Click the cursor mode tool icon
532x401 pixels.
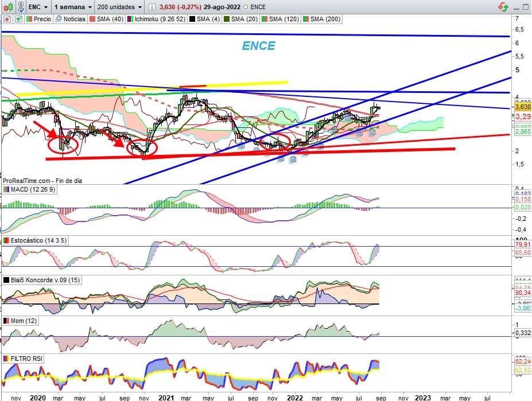[x=21, y=7]
